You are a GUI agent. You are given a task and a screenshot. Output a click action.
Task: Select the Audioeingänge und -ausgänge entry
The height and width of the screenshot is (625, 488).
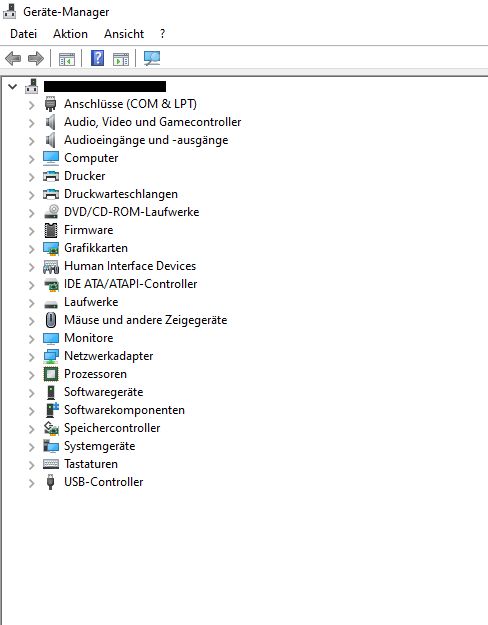[146, 140]
